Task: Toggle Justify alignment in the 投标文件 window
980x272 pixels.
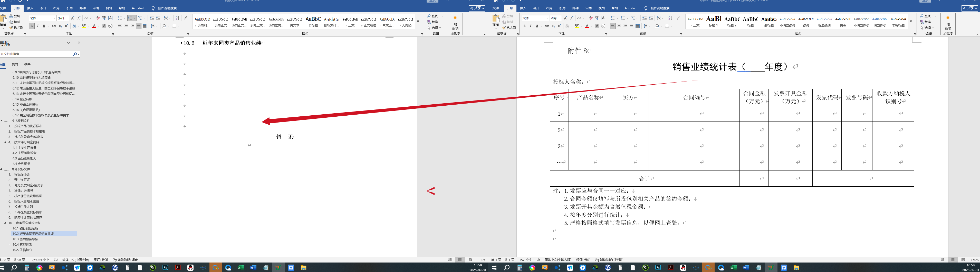Action: [x=139, y=26]
